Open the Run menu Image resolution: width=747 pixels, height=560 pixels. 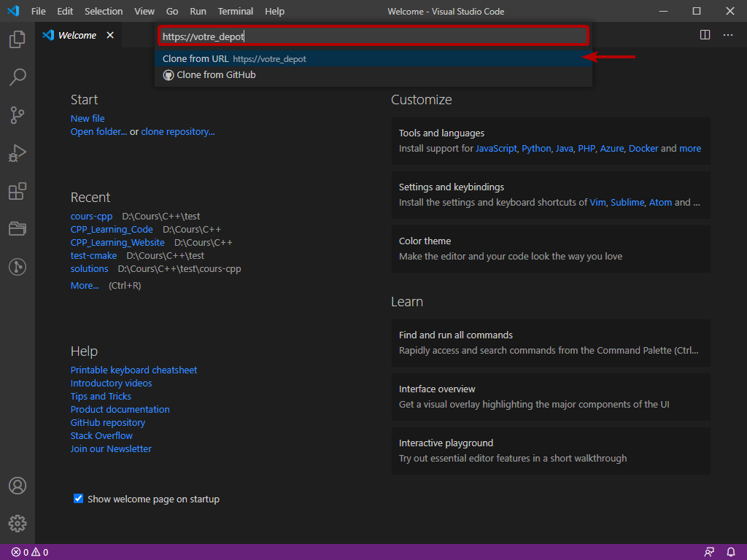tap(198, 12)
